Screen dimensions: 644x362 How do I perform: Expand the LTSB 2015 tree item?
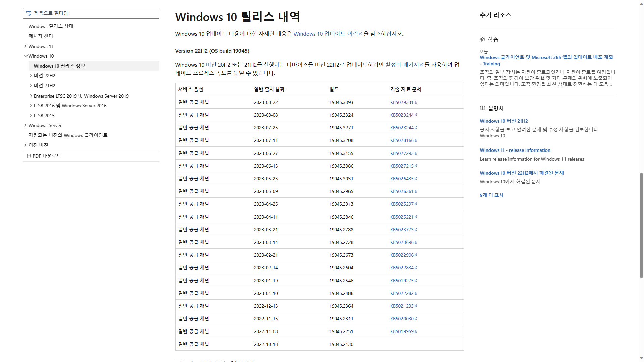click(x=31, y=116)
